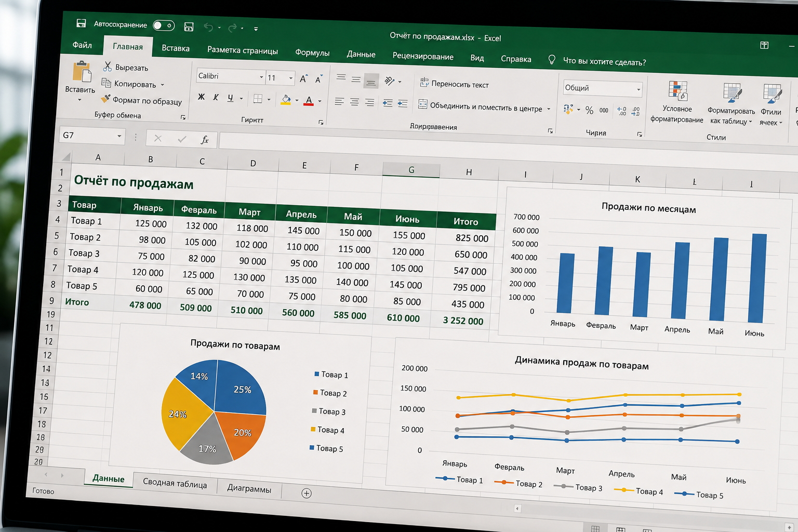
Task: Click Условное форматирование button
Action: 677,103
